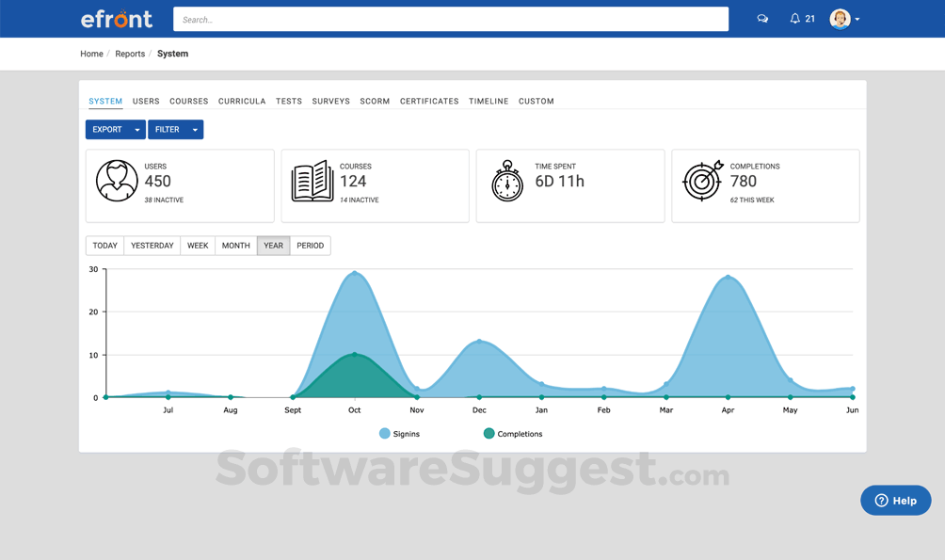Expand the Export dropdown arrow
The height and width of the screenshot is (560, 945).
[136, 129]
